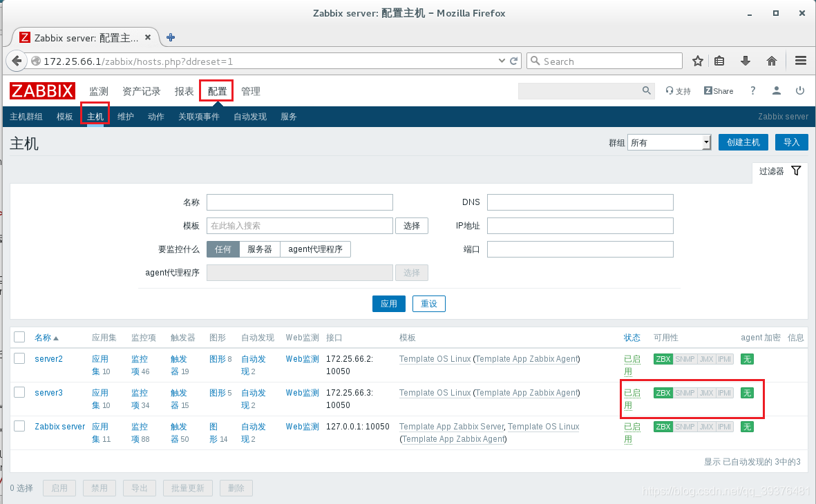Sort by 状态 column header

pyautogui.click(x=632, y=338)
